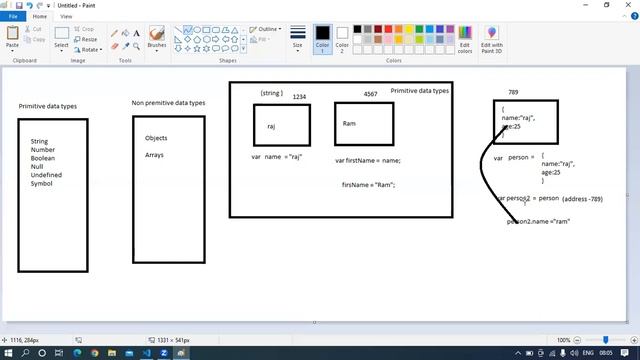
Task: Click the Paste clipboard icon
Action: coord(12,33)
